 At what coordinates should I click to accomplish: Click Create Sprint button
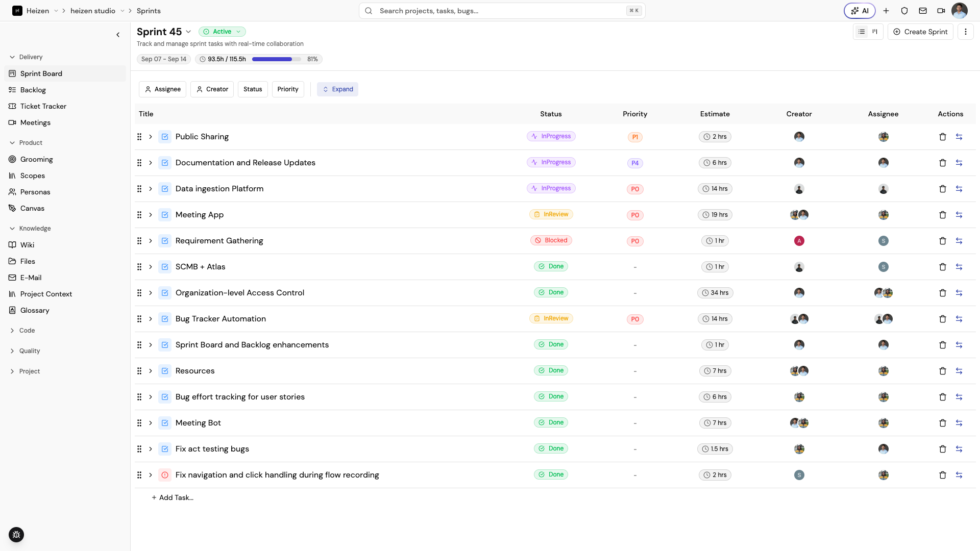[x=920, y=32]
